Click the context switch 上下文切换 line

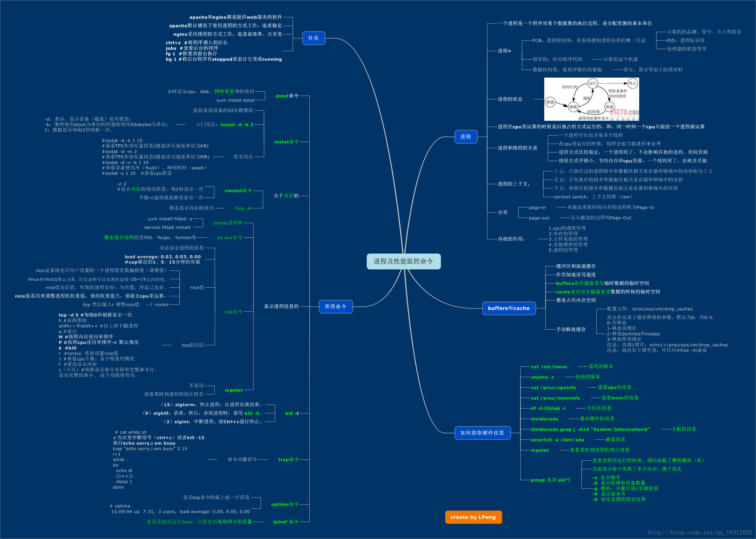(x=593, y=197)
